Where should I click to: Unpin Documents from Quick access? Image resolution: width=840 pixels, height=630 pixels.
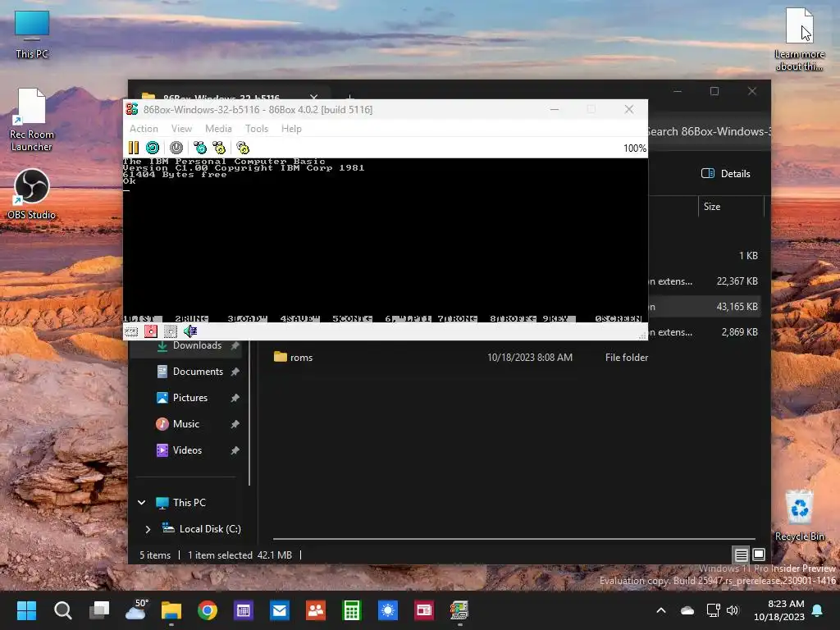pos(235,372)
